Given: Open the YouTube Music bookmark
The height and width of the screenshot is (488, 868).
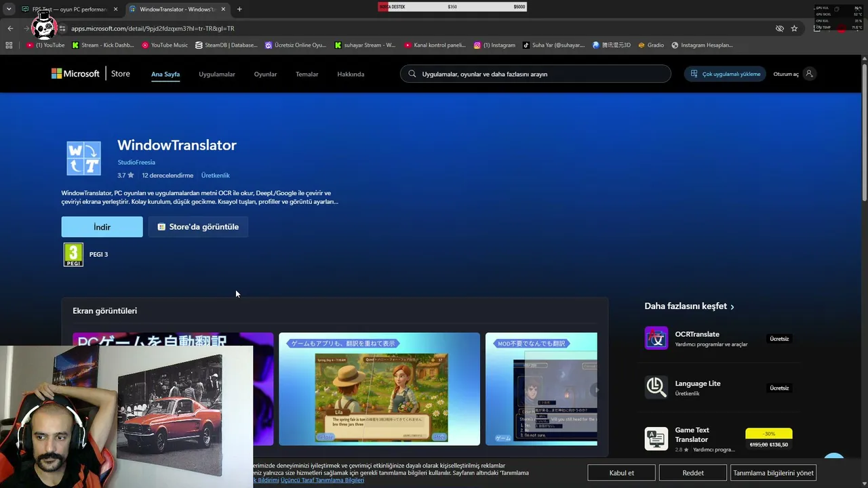Looking at the screenshot, I should (x=165, y=45).
